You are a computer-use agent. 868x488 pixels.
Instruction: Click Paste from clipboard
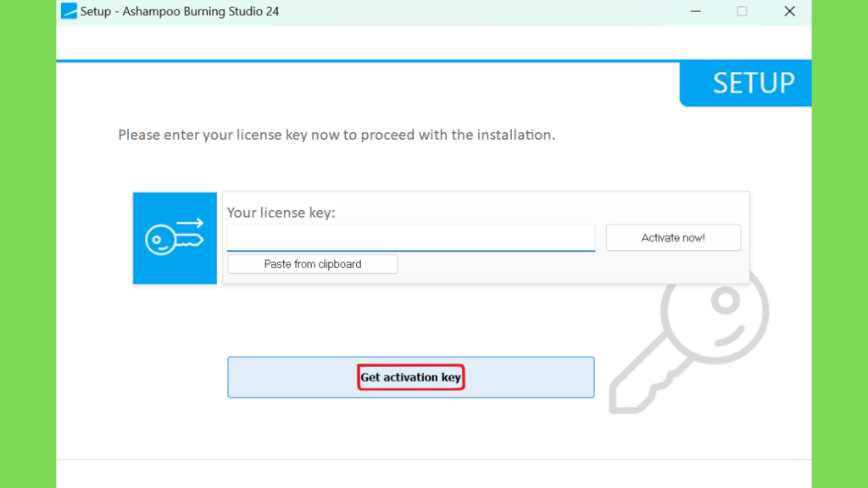click(312, 264)
